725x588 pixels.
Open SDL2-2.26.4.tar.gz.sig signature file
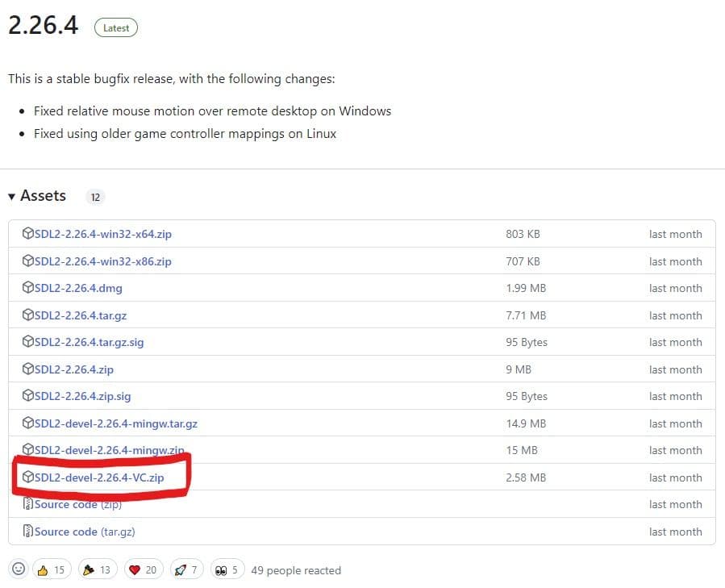click(x=89, y=342)
